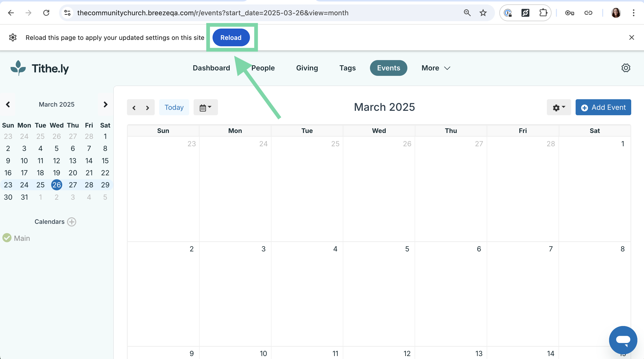Image resolution: width=644 pixels, height=359 pixels.
Task: Add a new calendar with plus icon
Action: coord(72,222)
